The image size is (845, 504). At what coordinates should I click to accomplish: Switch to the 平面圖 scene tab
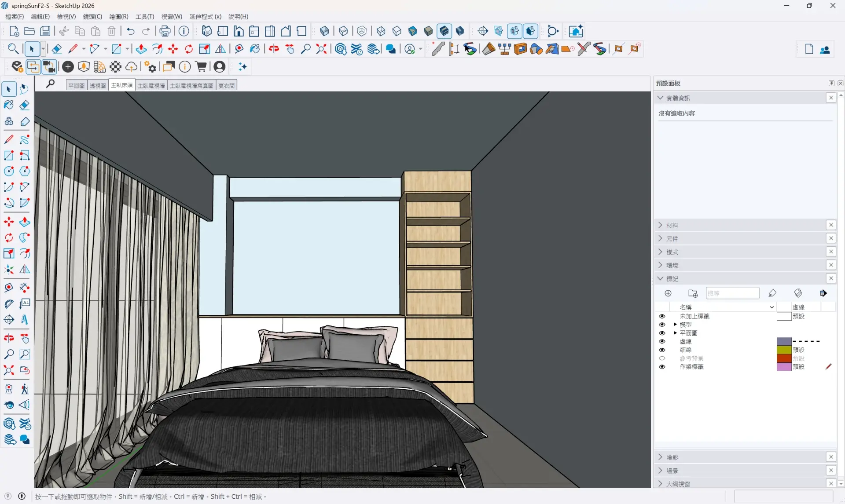tap(77, 86)
